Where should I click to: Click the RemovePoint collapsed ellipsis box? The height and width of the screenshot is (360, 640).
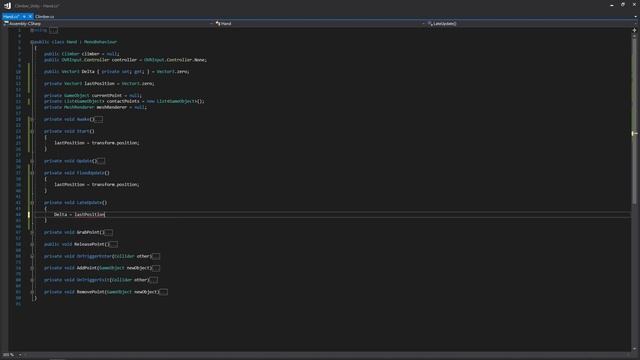pos(163,292)
